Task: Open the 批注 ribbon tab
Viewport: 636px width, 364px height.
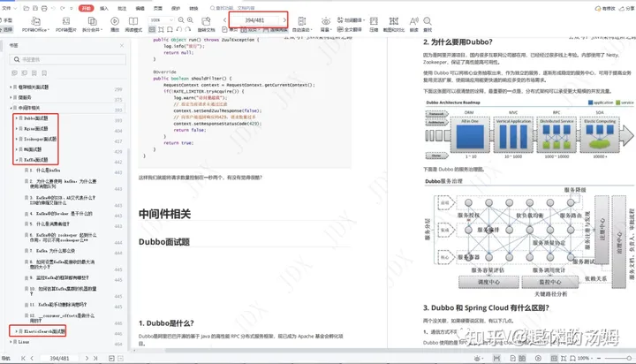Action: (x=122, y=8)
